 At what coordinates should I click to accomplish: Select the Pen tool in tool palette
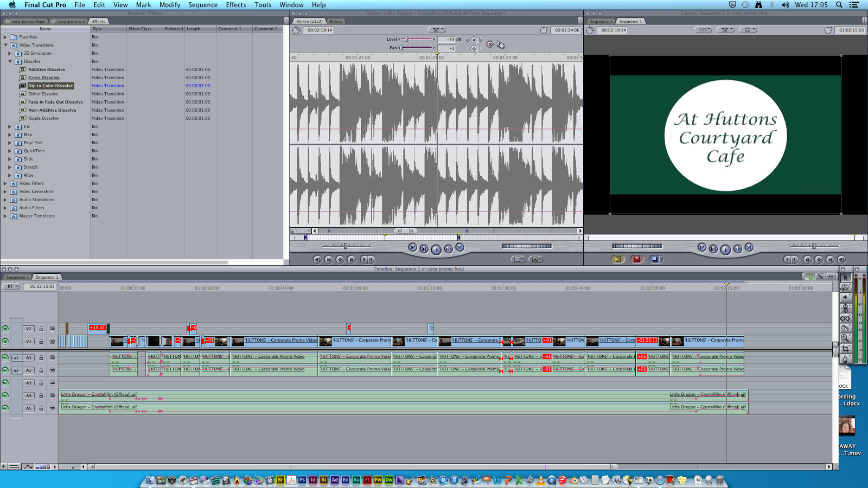845,358
